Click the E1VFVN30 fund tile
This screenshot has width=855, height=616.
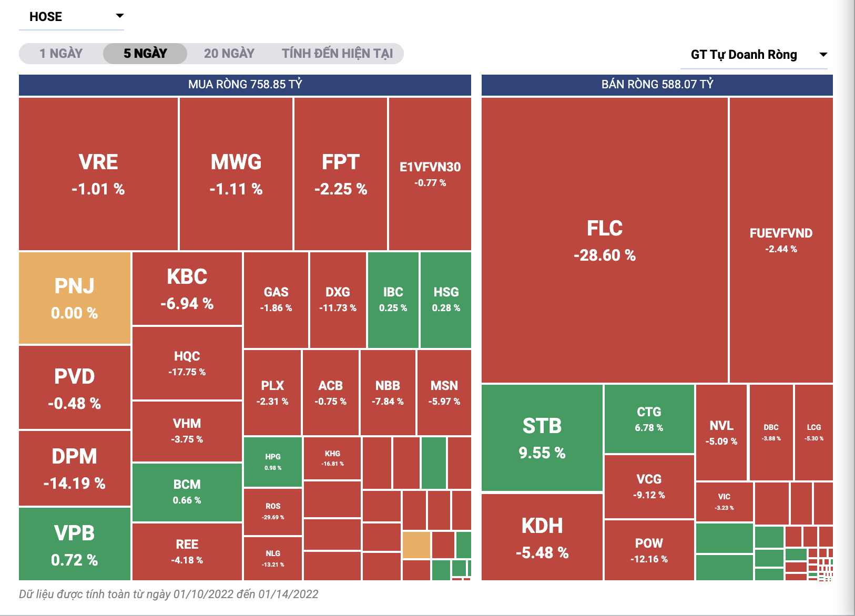430,174
